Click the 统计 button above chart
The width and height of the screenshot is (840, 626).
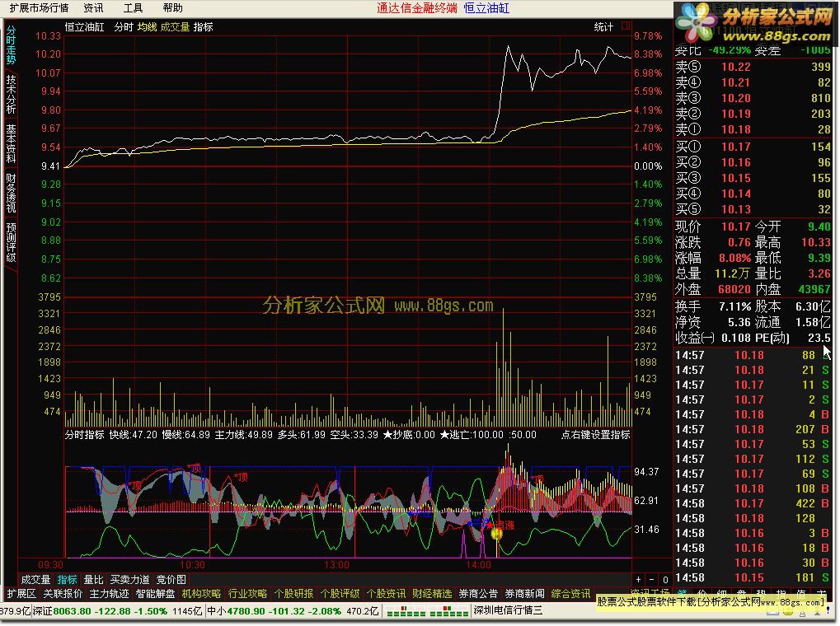click(x=603, y=27)
